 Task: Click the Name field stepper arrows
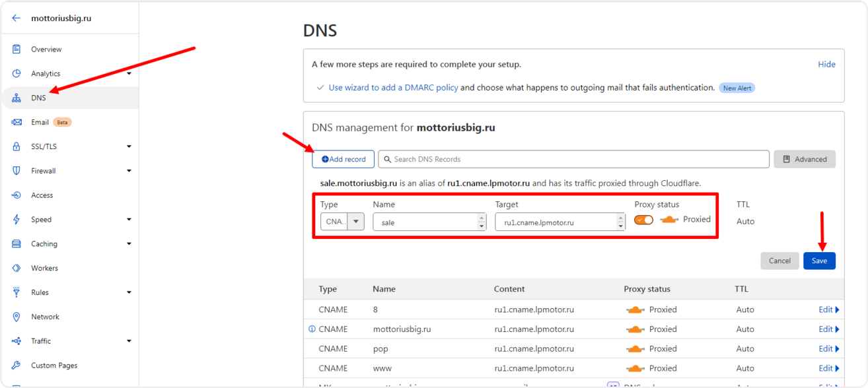click(x=482, y=222)
